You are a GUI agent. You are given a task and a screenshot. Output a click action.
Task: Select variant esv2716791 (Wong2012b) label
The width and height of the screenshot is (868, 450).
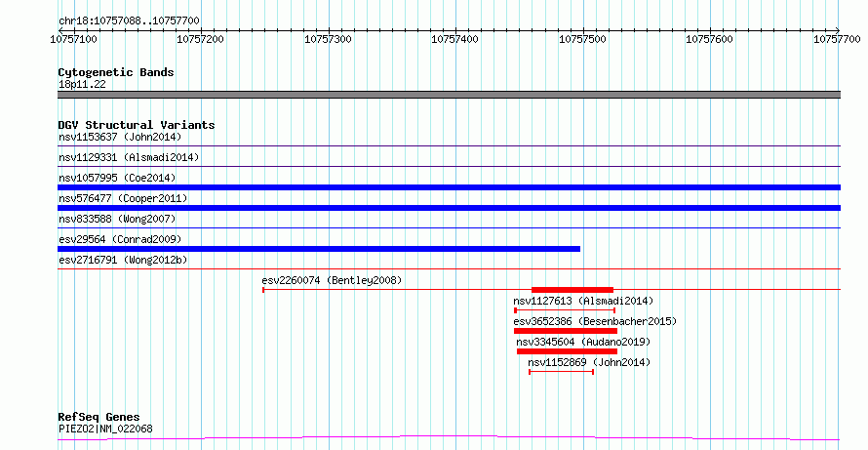(x=123, y=260)
